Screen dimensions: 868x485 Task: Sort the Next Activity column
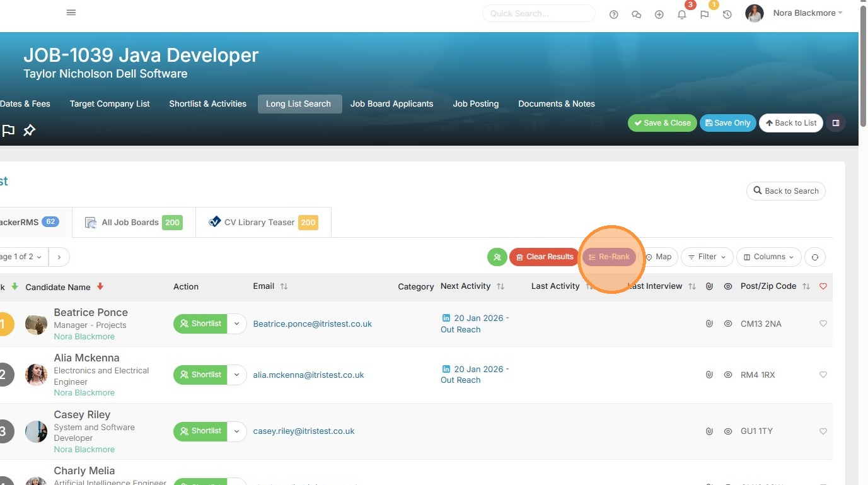[473, 286]
